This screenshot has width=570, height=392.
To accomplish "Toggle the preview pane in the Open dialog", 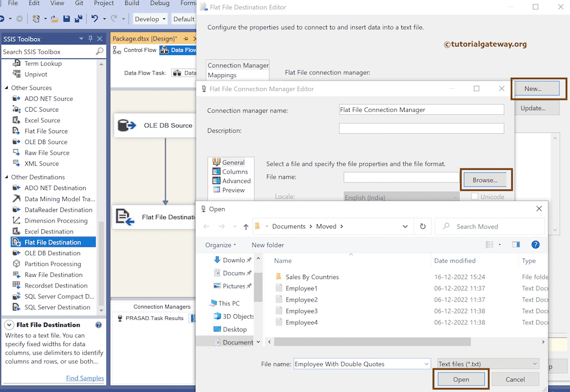I will click(515, 244).
